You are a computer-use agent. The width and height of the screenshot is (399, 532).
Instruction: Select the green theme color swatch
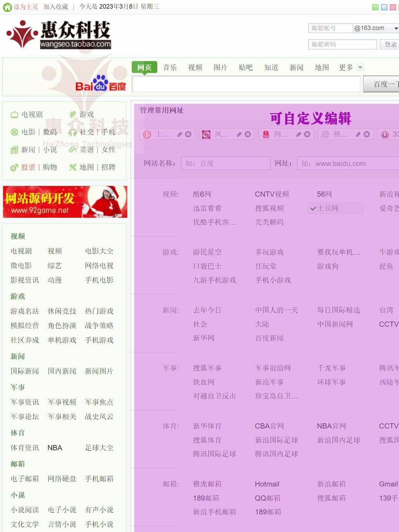pos(376,7)
